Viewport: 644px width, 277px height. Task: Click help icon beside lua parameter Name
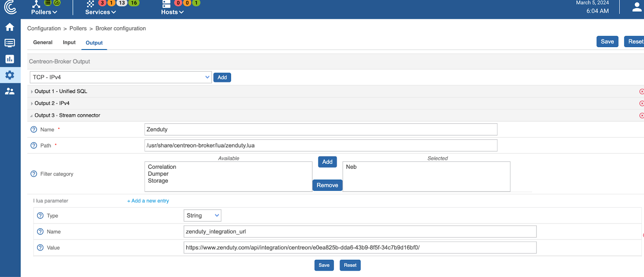pos(40,232)
